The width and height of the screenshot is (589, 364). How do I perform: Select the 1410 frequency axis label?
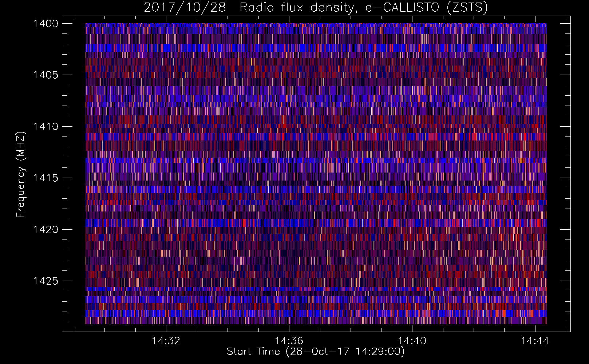click(46, 127)
